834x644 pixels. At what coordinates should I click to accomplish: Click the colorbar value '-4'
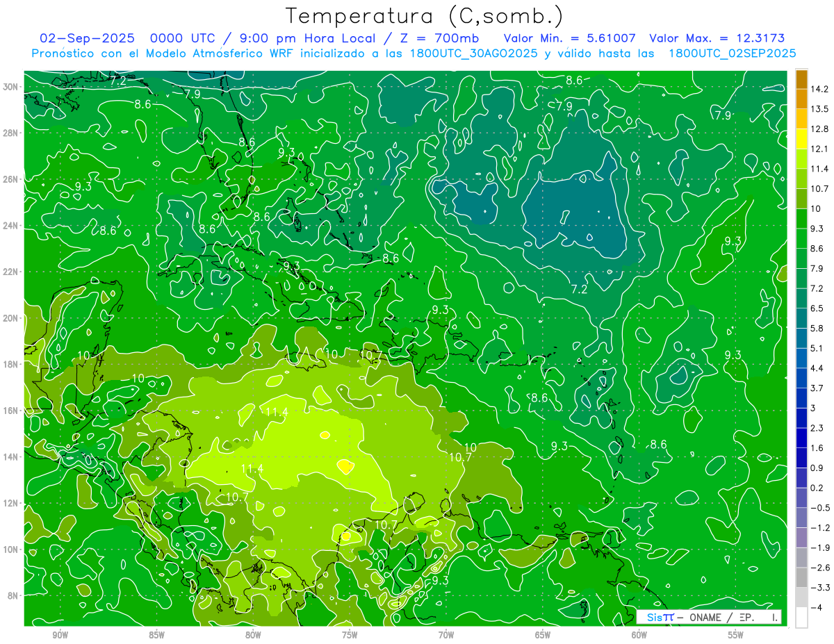[x=816, y=607]
